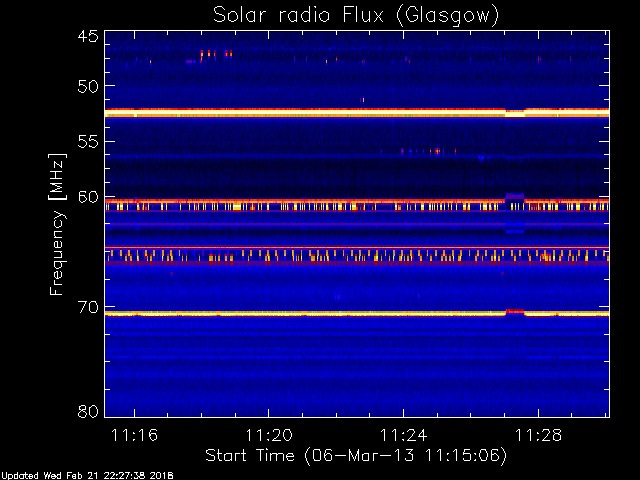640x480 pixels.
Task: Click the plot title 'Solar radio Flux (Glasgow)'
Action: pyautogui.click(x=356, y=15)
